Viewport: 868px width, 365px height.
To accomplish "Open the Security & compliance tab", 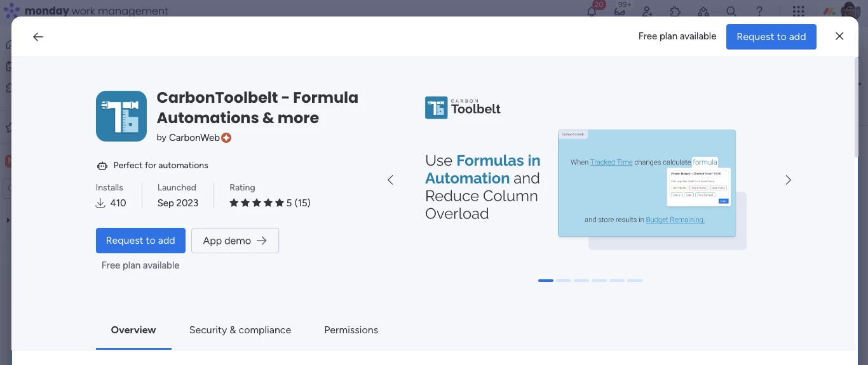I will (240, 330).
